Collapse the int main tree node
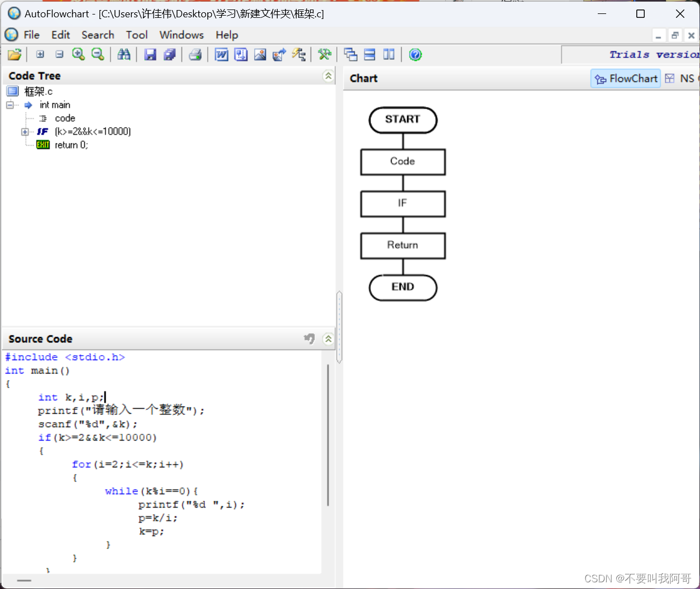 (x=10, y=105)
